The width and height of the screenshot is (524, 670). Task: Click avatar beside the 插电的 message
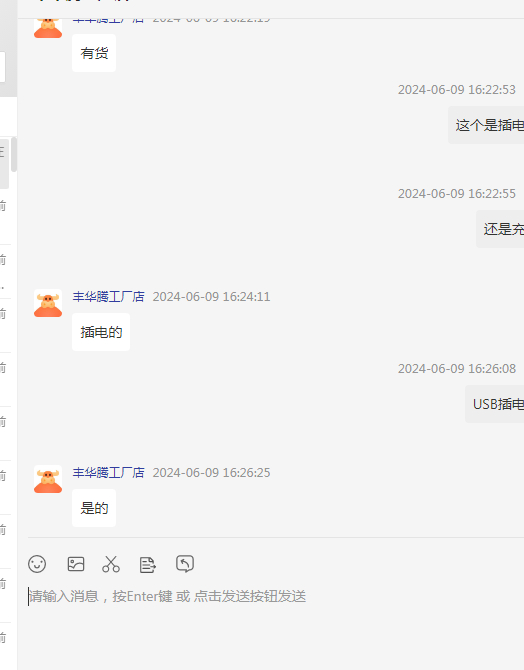point(48,303)
